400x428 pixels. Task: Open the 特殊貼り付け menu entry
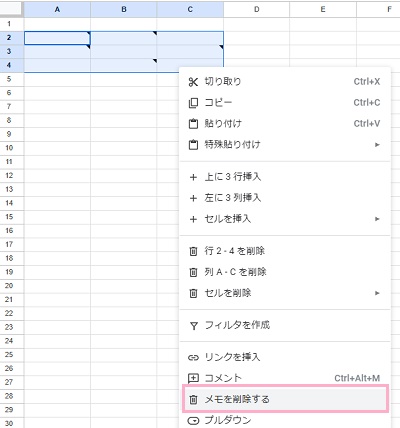click(285, 145)
